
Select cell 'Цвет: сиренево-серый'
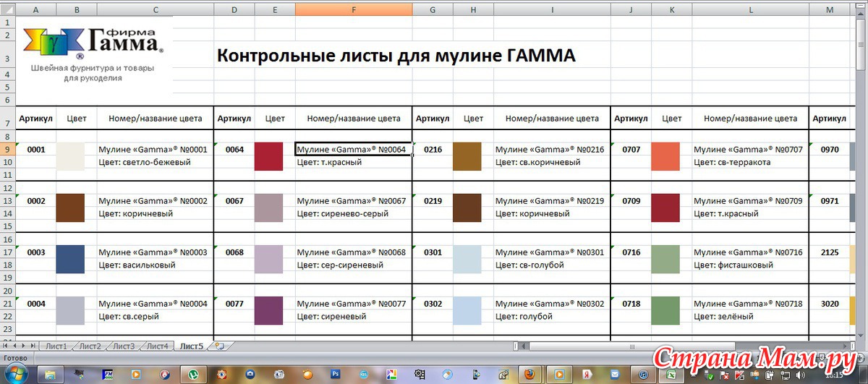tap(354, 213)
